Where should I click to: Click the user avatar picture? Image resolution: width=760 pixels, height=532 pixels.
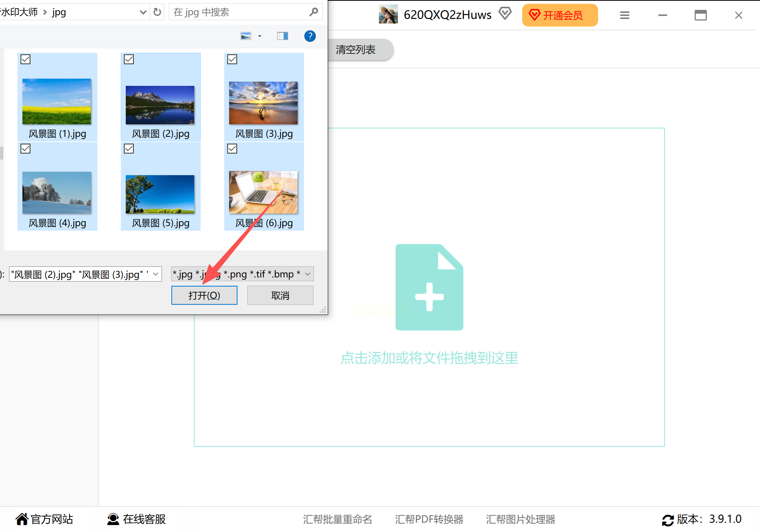point(388,14)
